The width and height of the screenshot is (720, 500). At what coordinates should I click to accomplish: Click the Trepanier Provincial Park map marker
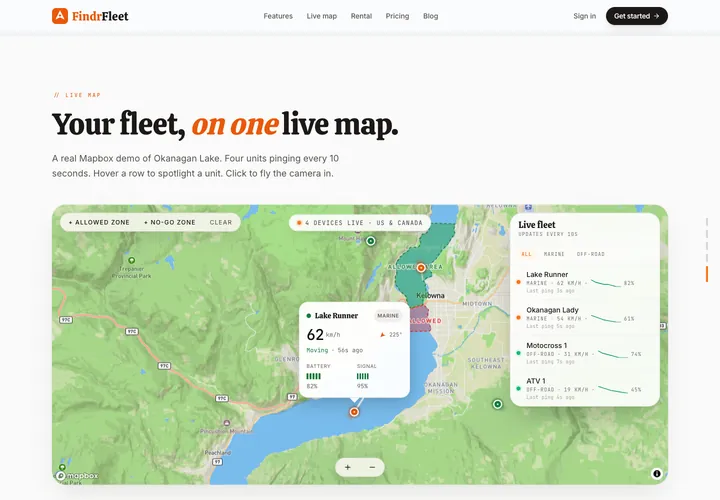pos(132,260)
